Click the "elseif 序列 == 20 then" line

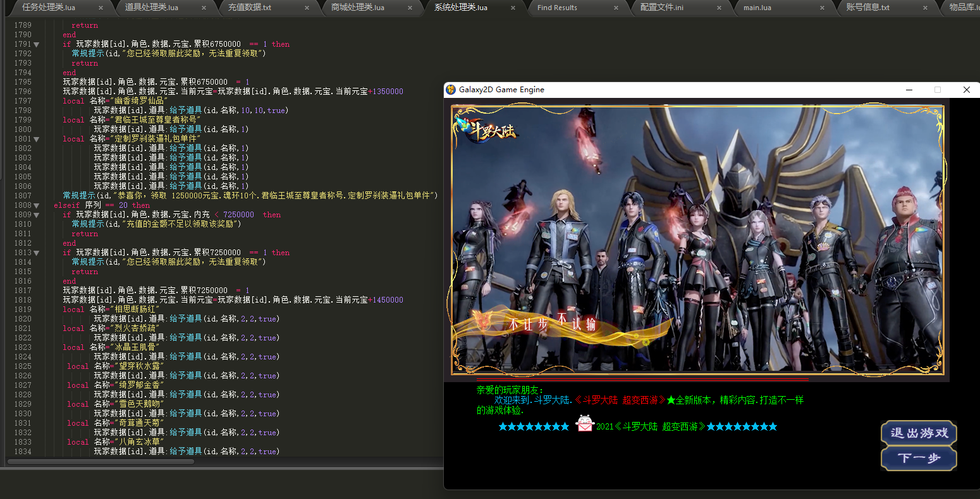click(102, 205)
